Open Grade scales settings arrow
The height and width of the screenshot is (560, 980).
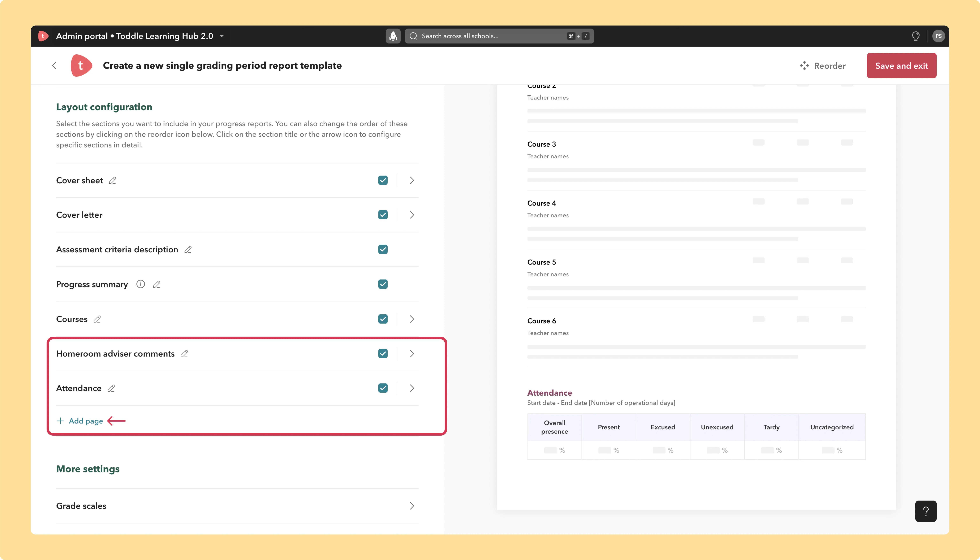point(412,506)
